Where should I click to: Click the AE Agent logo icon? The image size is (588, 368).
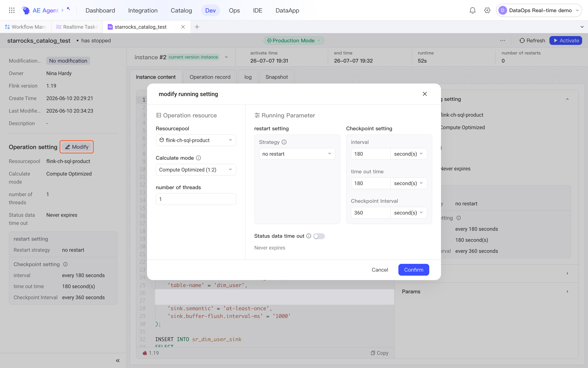tap(26, 10)
